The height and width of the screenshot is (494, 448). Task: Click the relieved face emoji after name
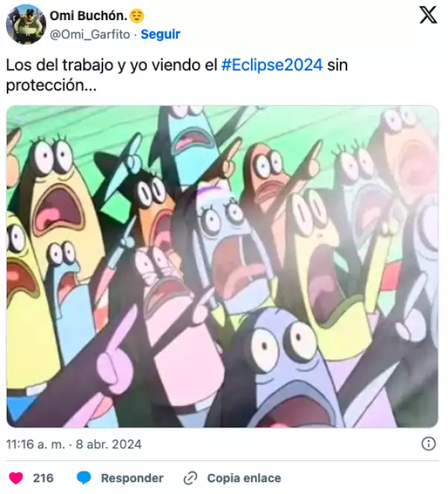137,16
